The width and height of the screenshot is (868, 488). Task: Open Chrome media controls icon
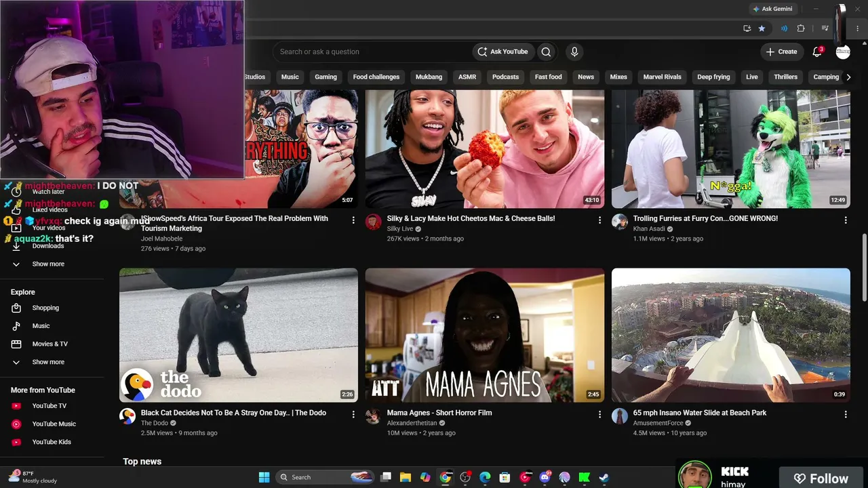click(x=825, y=28)
